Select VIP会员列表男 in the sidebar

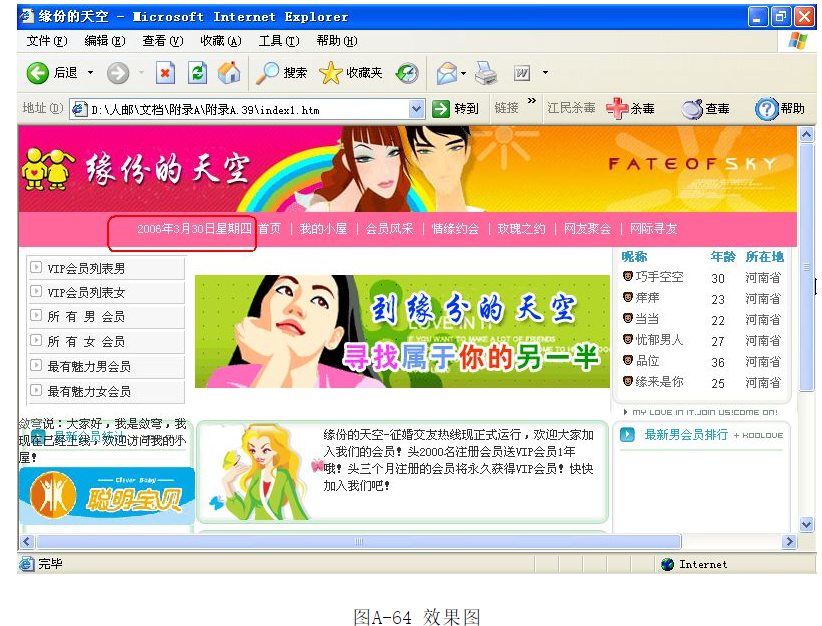86,268
